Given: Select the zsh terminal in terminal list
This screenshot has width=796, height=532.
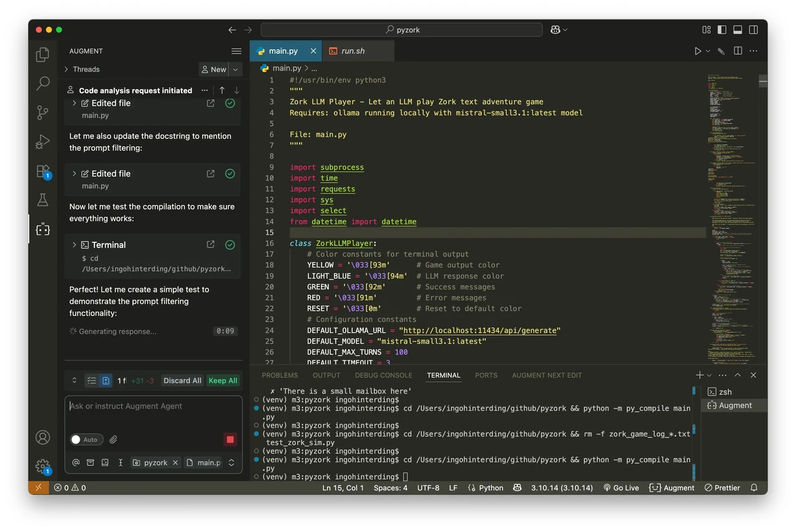Looking at the screenshot, I should 733,392.
